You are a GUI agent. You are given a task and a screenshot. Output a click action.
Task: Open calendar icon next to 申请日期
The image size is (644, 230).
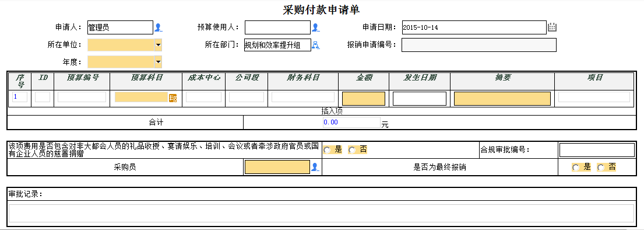pos(552,27)
